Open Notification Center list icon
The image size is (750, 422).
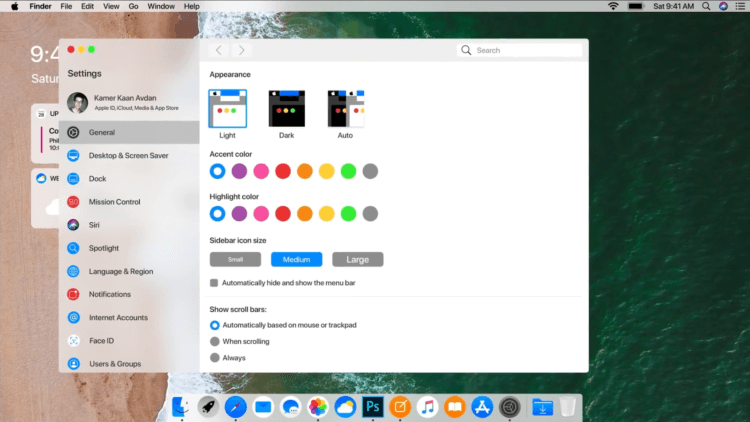(x=740, y=6)
